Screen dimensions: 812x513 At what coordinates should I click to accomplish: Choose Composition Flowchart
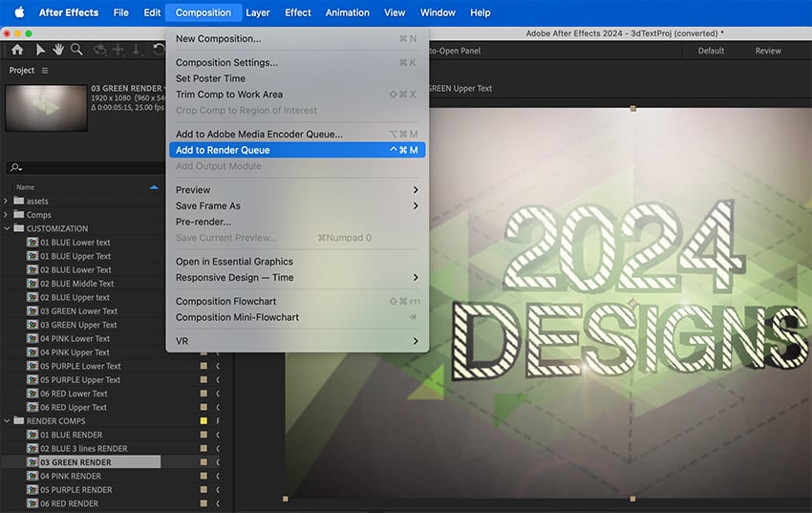pyautogui.click(x=297, y=301)
